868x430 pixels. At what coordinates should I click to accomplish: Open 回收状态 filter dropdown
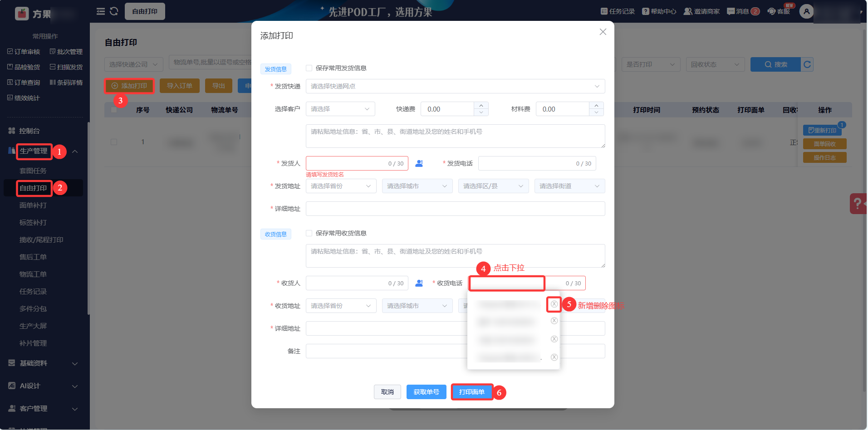[x=716, y=64]
